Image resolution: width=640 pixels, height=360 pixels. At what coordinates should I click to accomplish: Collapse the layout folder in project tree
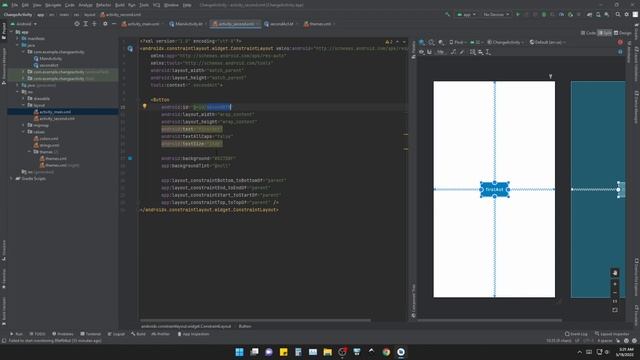click(23, 105)
